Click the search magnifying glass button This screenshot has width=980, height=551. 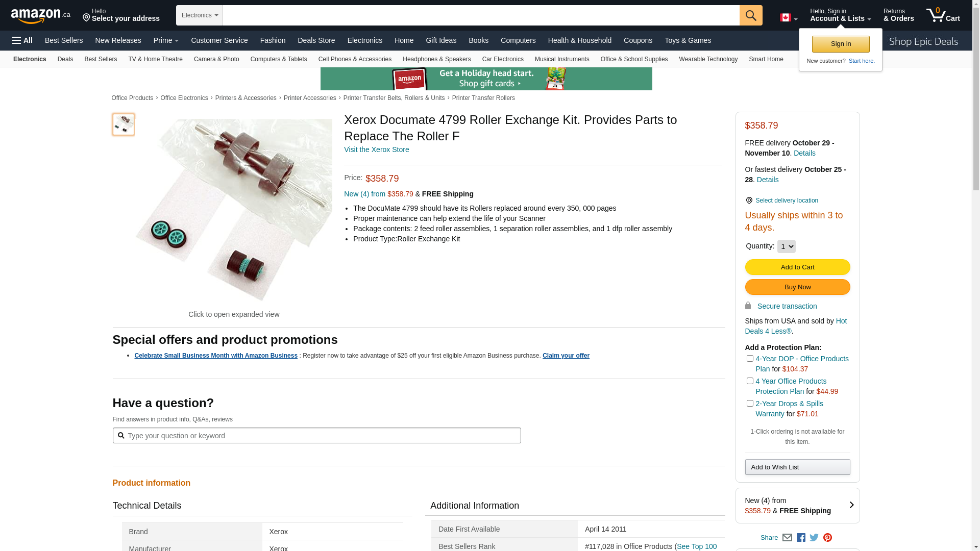click(x=751, y=15)
